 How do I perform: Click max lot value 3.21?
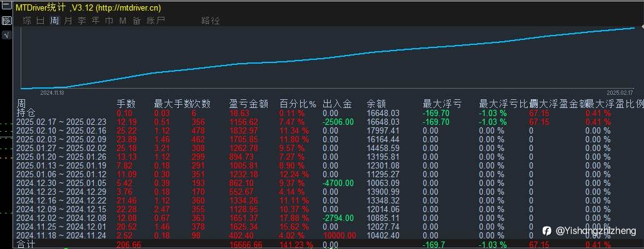(162, 148)
